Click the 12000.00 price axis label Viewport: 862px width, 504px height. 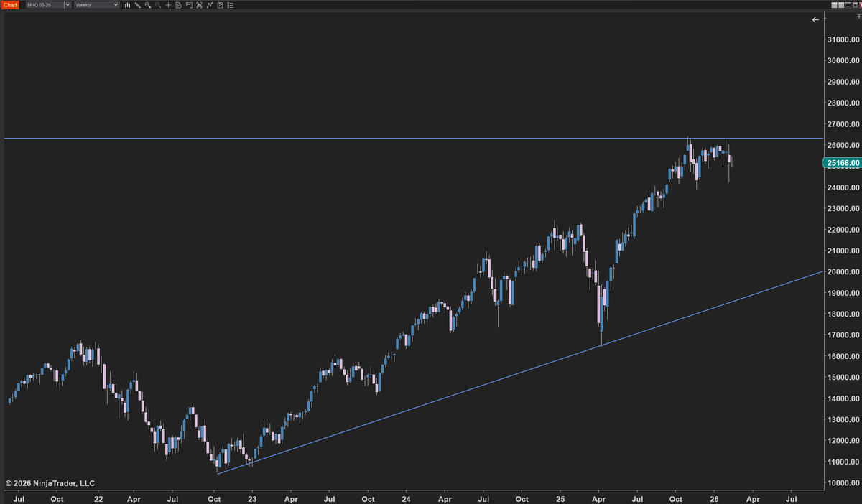point(843,441)
